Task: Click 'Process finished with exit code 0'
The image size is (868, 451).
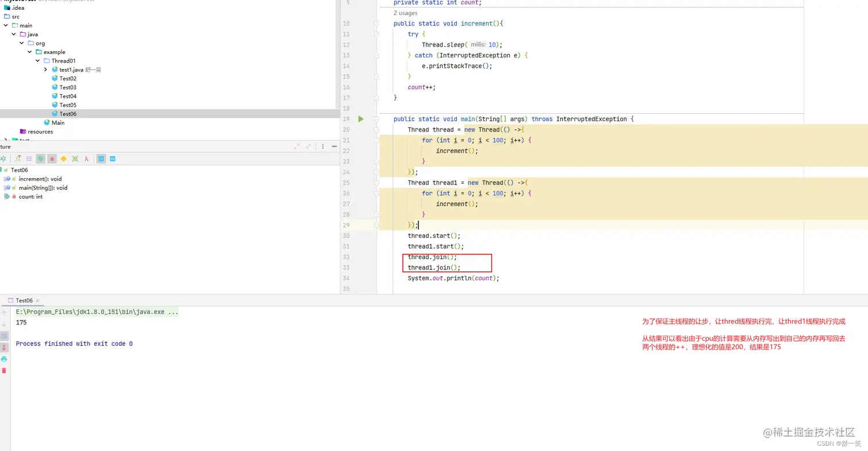Action: pyautogui.click(x=74, y=344)
